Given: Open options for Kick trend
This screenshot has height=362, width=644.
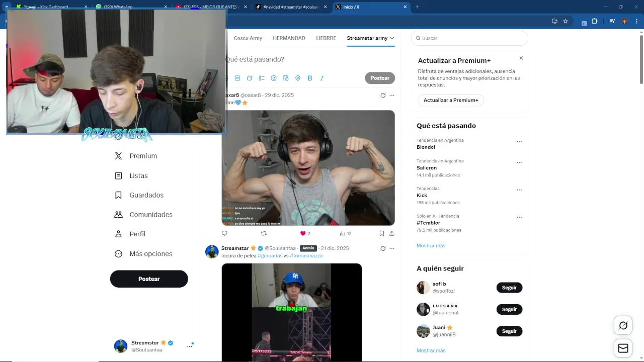Looking at the screenshot, I should click(519, 190).
